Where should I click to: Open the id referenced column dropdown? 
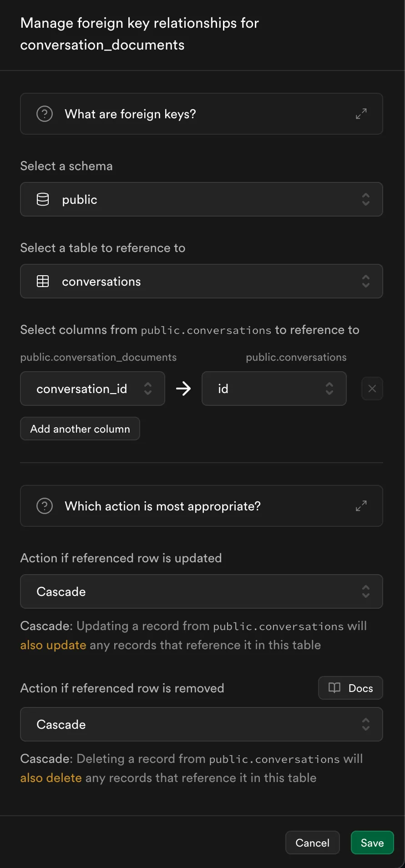(274, 389)
